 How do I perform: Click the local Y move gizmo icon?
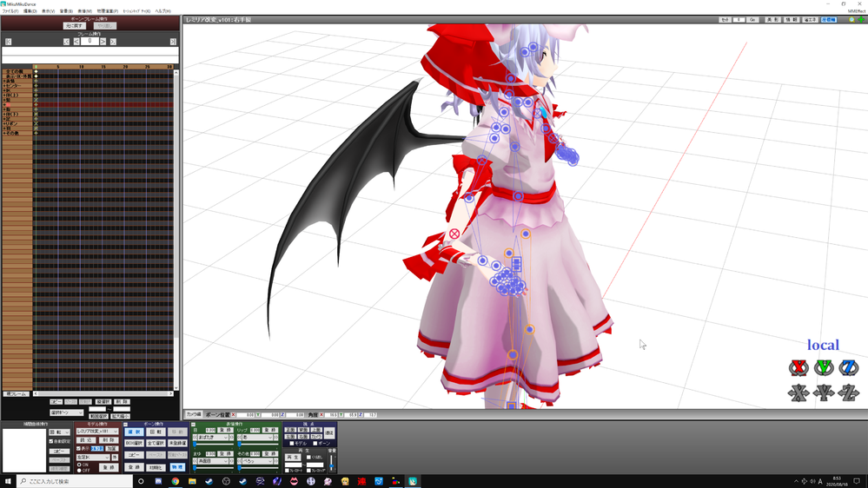coord(824,392)
